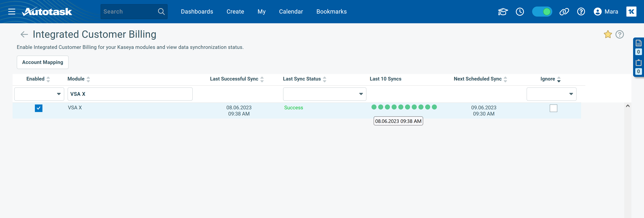
Task: Open the Dashboards menu
Action: coord(197,12)
